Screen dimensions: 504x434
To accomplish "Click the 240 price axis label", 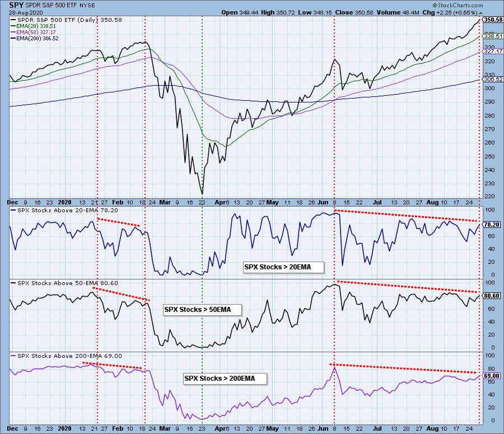I will tap(490, 170).
